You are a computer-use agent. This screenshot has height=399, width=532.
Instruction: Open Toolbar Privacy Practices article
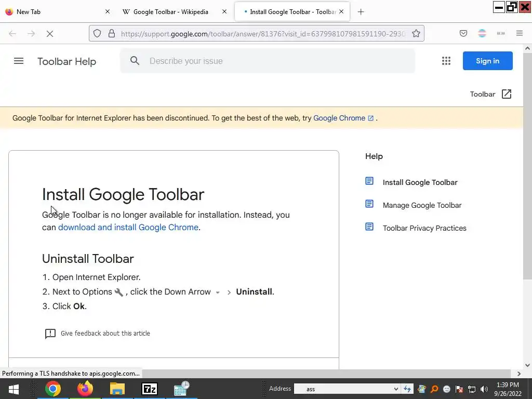[424, 228]
